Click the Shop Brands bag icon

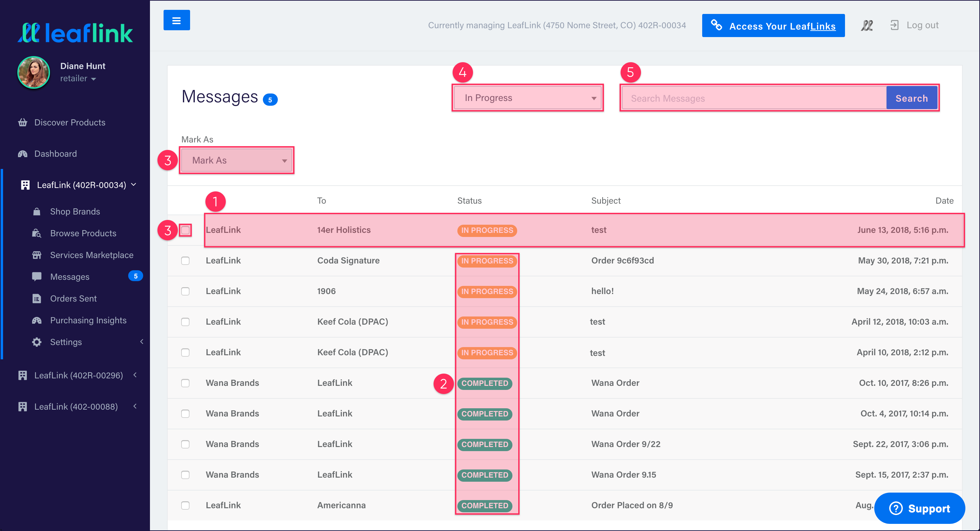(36, 211)
